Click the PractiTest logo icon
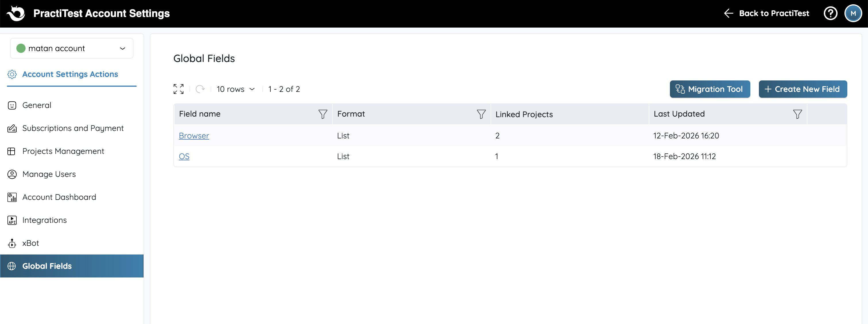 (16, 14)
